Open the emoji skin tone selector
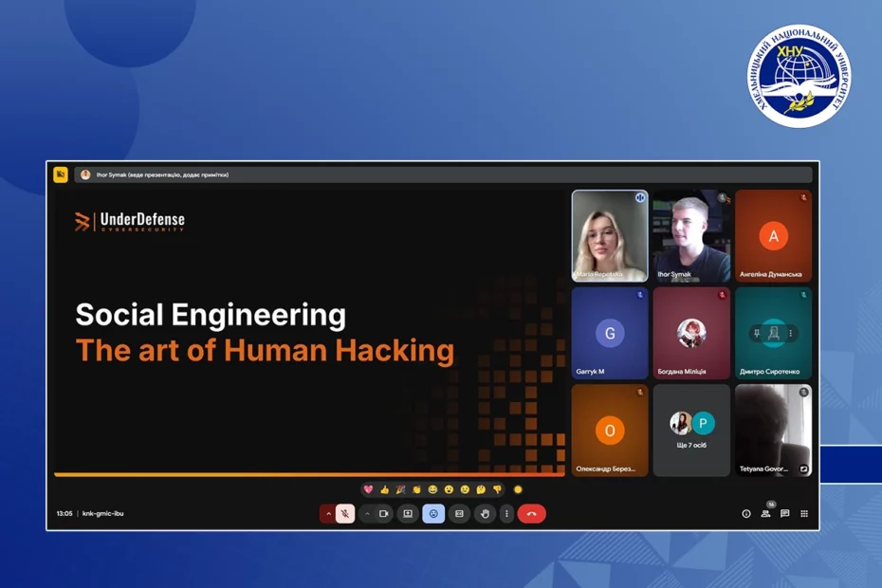Screen dimensions: 882x588 pyautogui.click(x=518, y=490)
